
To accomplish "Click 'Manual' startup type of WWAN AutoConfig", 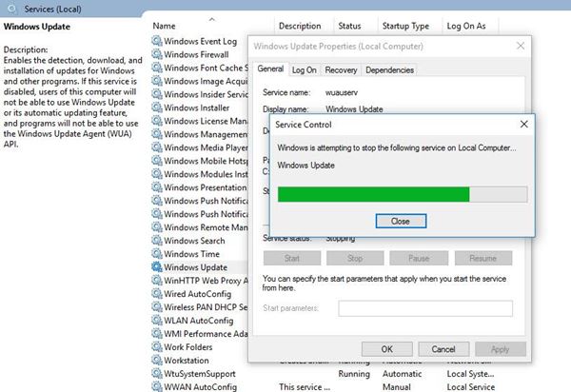I will pos(396,387).
